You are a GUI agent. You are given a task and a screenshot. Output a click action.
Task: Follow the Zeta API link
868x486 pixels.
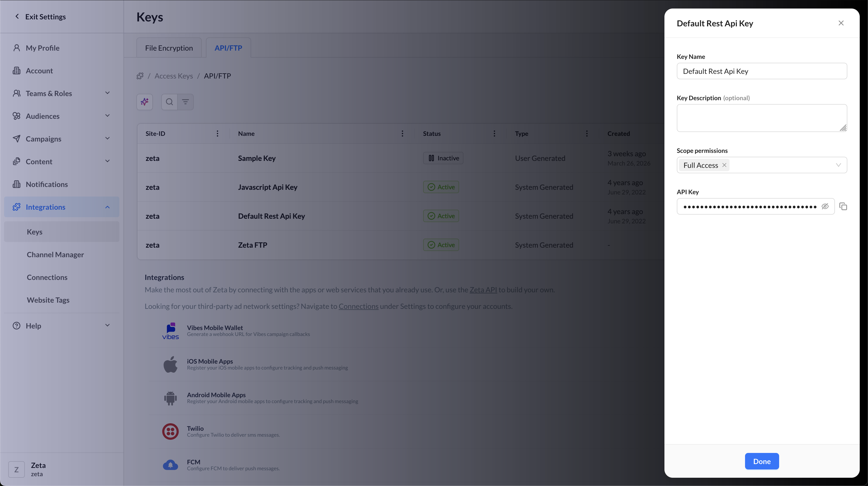click(483, 290)
